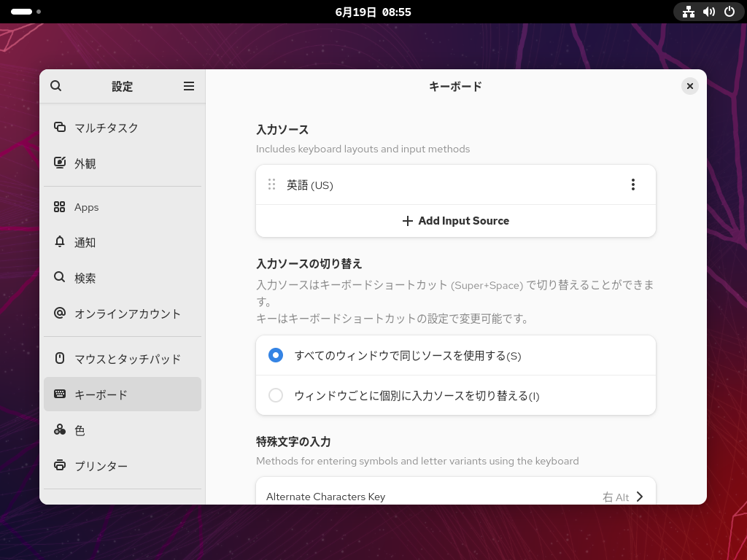Grab the drag handle of 英語 (US) row
Image resolution: width=747 pixels, height=560 pixels.
tap(271, 184)
